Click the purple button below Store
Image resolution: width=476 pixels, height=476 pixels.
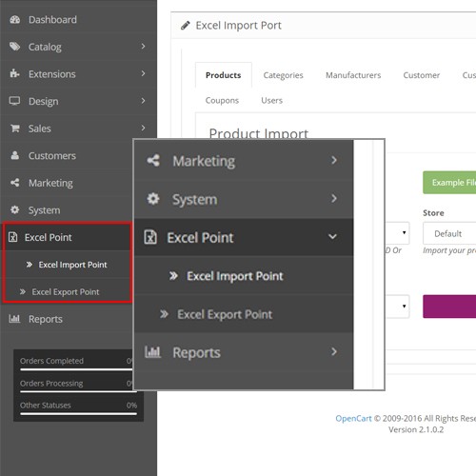[x=449, y=307]
